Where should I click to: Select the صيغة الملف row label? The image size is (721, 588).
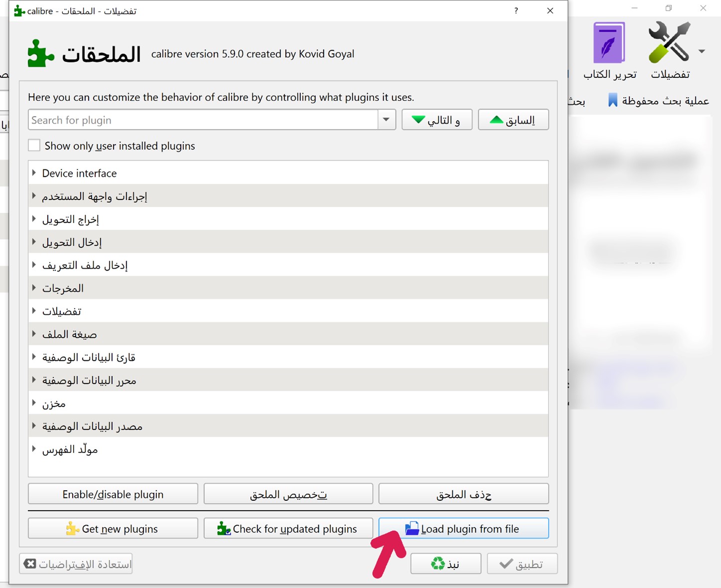69,334
